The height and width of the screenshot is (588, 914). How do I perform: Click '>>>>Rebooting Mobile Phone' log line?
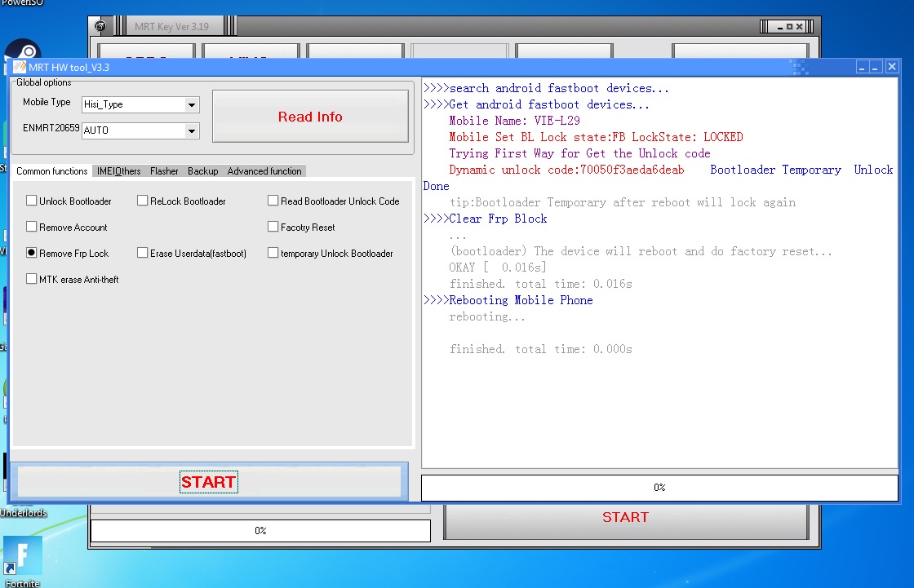coord(508,300)
